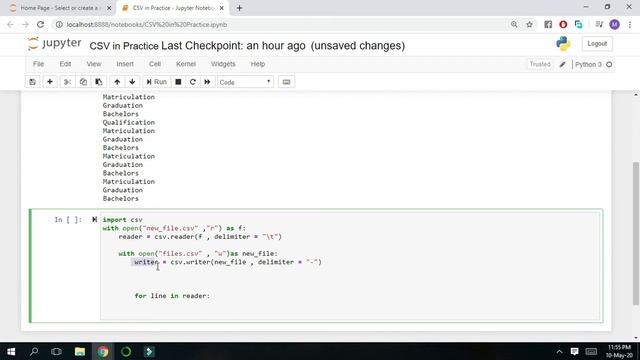
Task: Open the Help menu
Action: pyautogui.click(x=258, y=64)
